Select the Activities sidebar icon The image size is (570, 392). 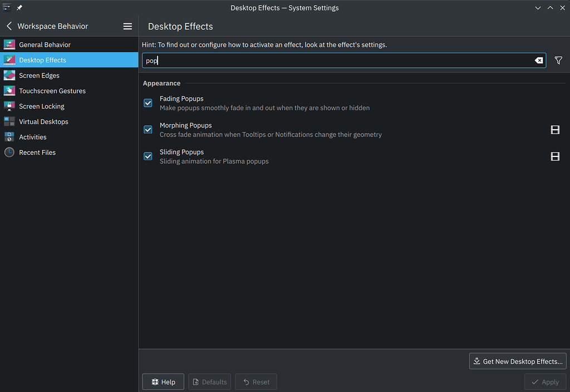(9, 137)
